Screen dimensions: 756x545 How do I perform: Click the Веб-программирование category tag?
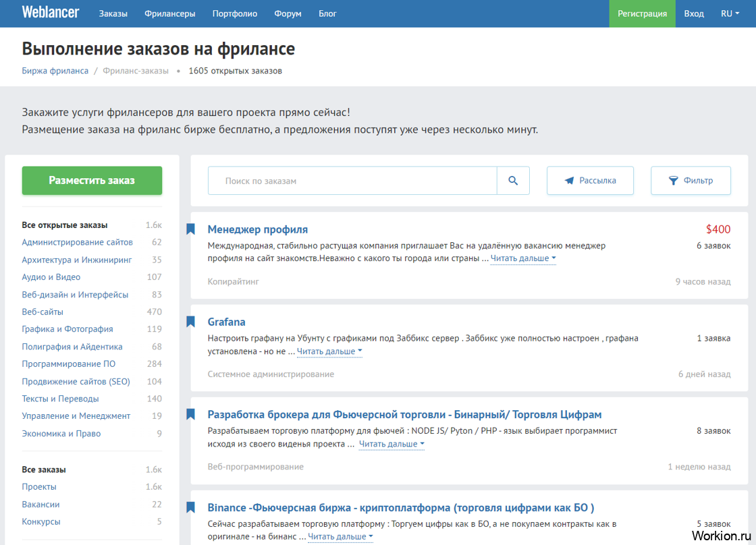256,467
